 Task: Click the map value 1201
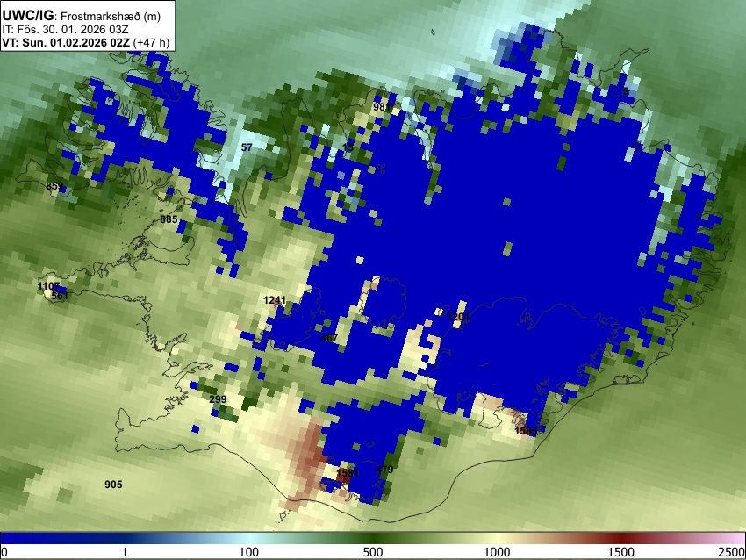459,317
